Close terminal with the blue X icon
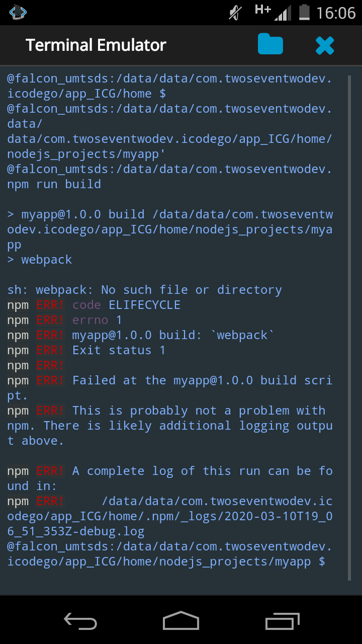The height and width of the screenshot is (644, 362). click(325, 45)
